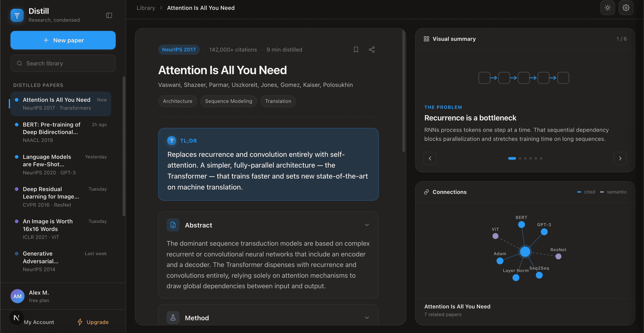
Task: Click the Recurrence is a bottleneck heading
Action: click(470, 118)
